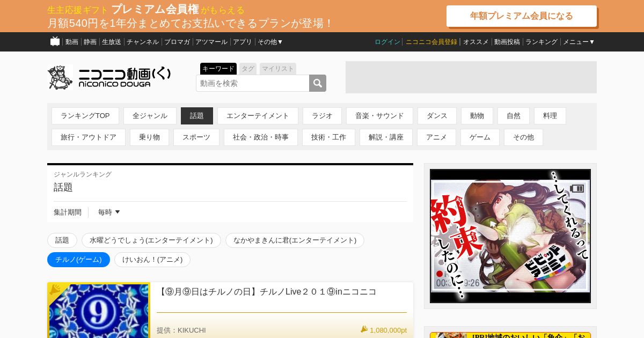This screenshot has width=644, height=338.
Task: Open ランキングTOP genre button
Action: pyautogui.click(x=85, y=116)
